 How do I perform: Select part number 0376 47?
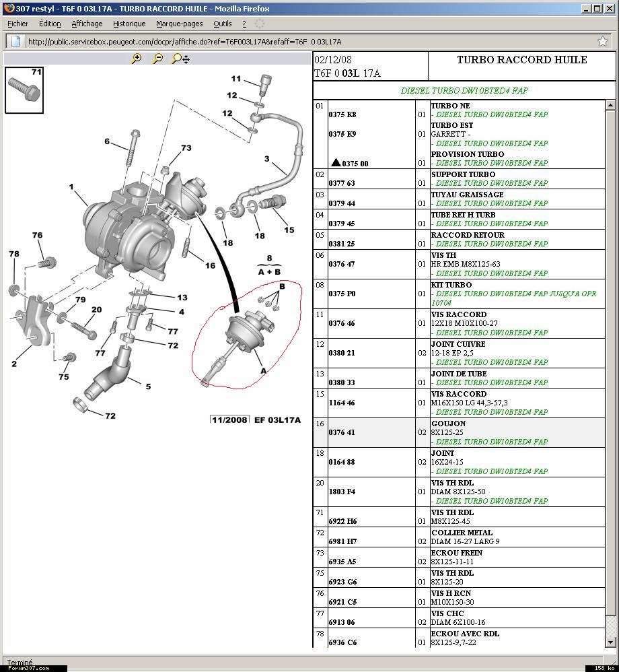[x=342, y=264]
